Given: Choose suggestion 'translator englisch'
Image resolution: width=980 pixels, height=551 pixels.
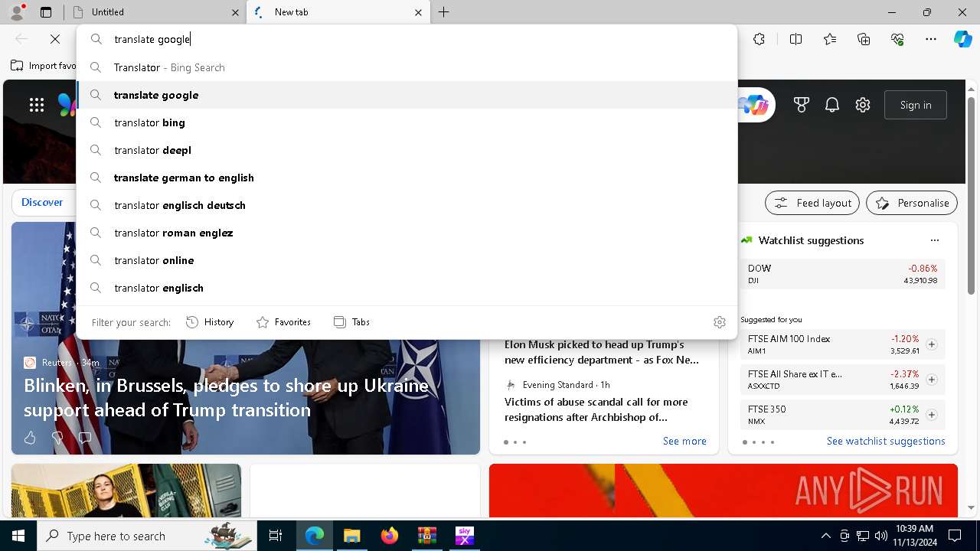Looking at the screenshot, I should click(407, 288).
